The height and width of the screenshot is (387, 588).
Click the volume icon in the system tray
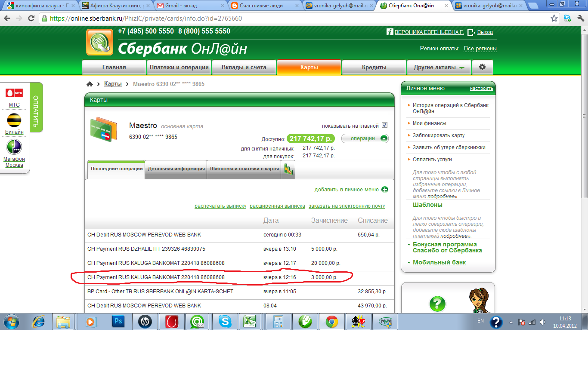(542, 322)
